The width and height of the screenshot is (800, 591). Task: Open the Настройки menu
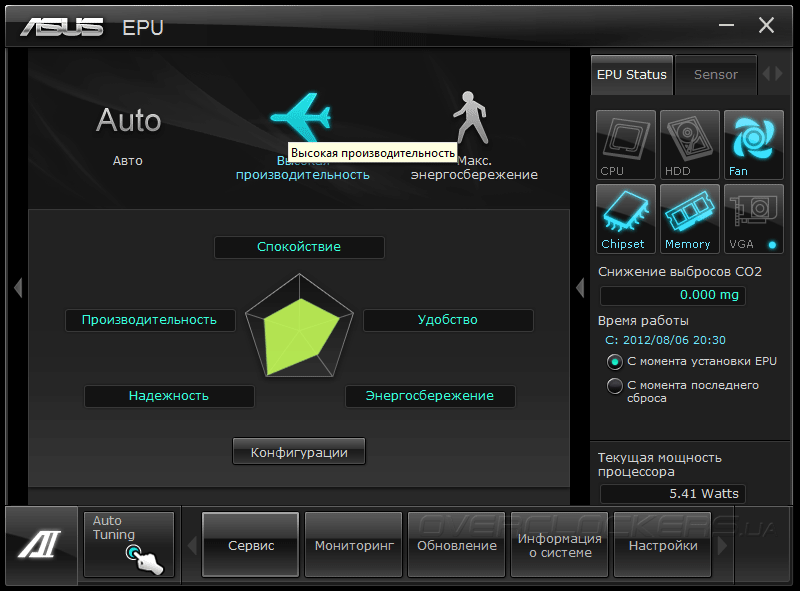tap(663, 545)
